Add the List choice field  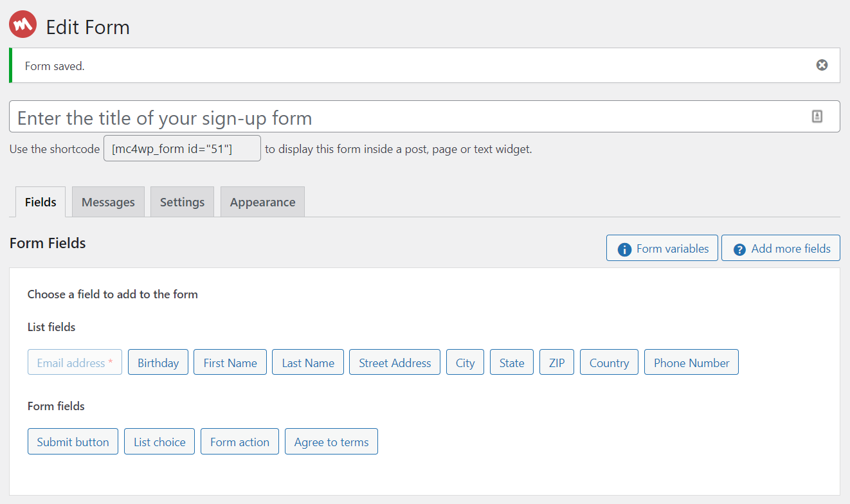159,442
